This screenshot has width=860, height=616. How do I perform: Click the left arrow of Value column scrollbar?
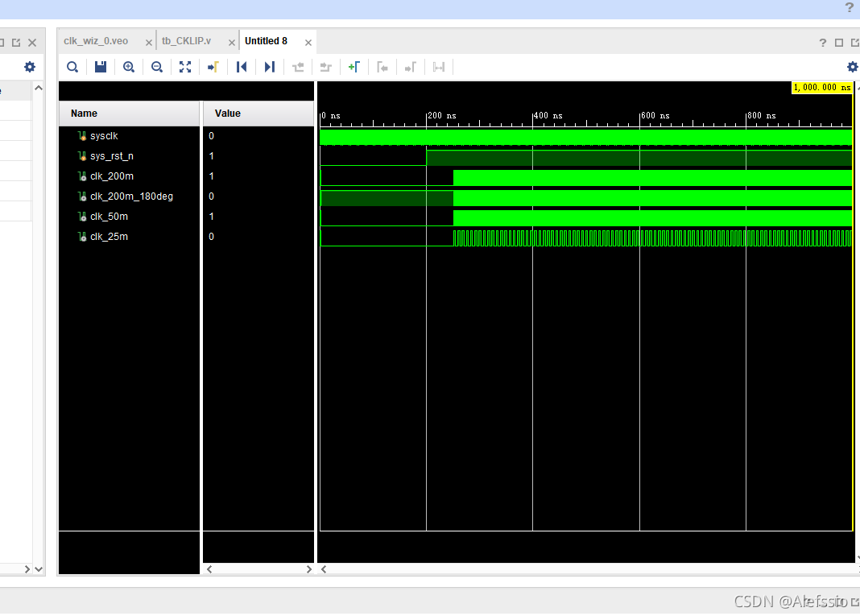click(x=209, y=569)
